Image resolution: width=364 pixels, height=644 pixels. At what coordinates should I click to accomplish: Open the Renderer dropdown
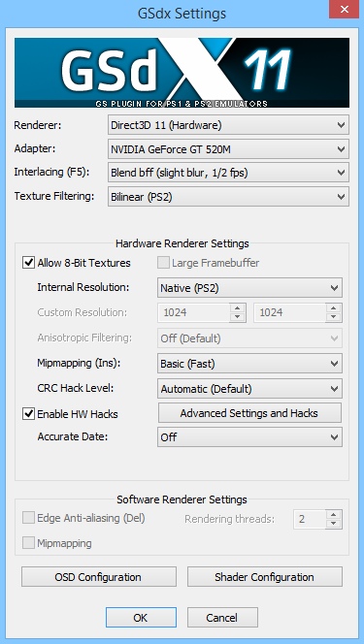click(x=228, y=125)
